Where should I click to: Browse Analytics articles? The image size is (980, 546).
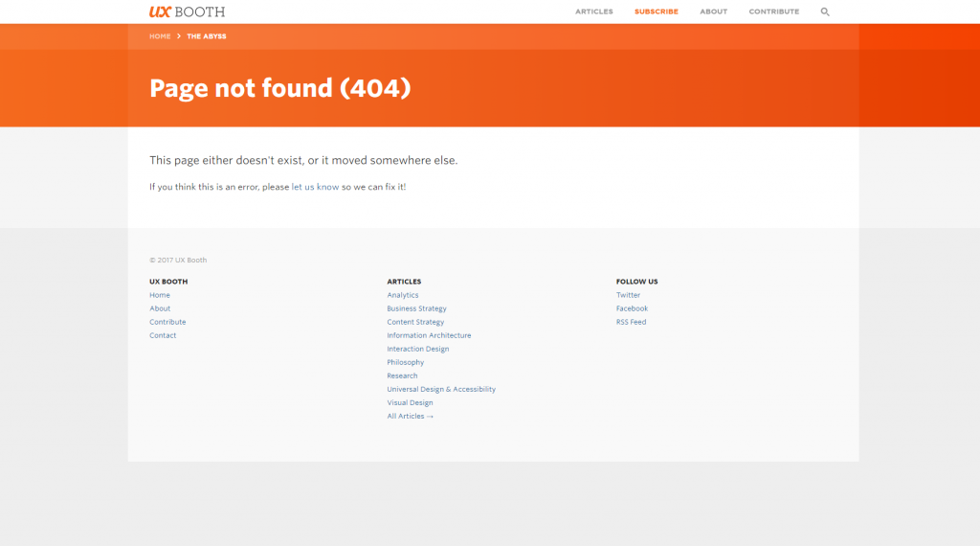[403, 295]
